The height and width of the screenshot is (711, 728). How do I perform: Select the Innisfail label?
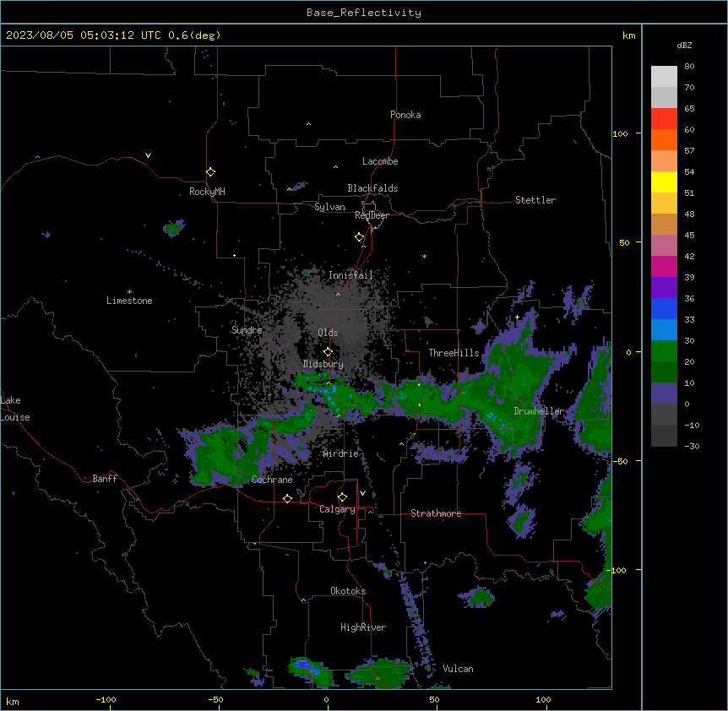tap(351, 275)
